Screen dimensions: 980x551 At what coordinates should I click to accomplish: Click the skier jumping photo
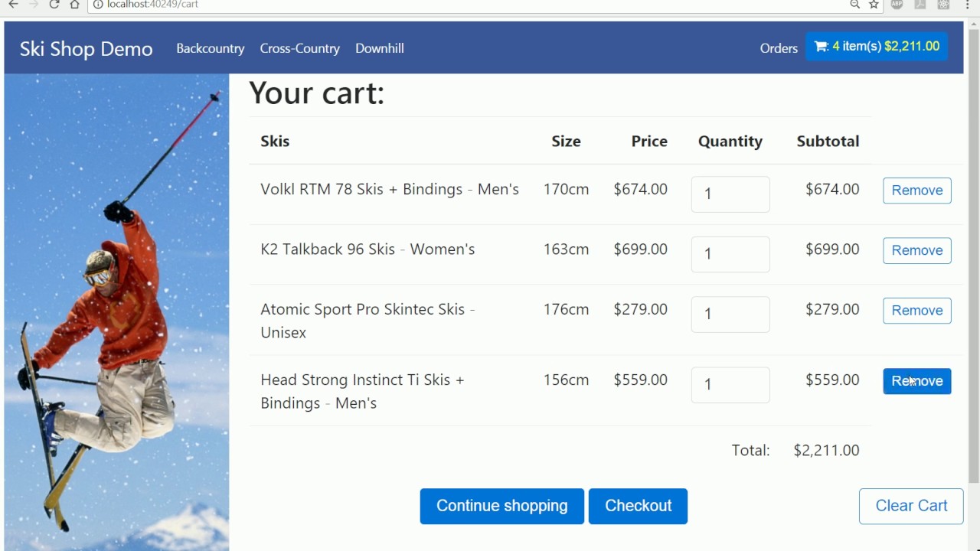[x=116, y=312]
